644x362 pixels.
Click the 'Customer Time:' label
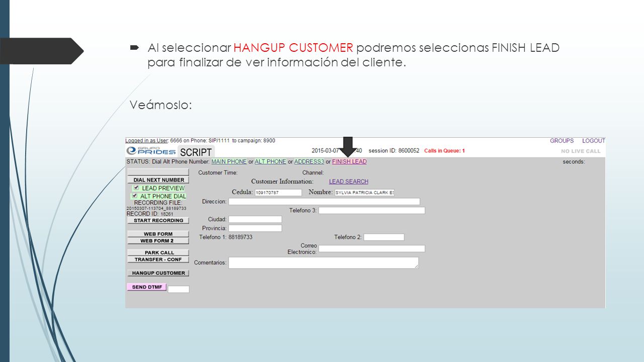coord(217,173)
